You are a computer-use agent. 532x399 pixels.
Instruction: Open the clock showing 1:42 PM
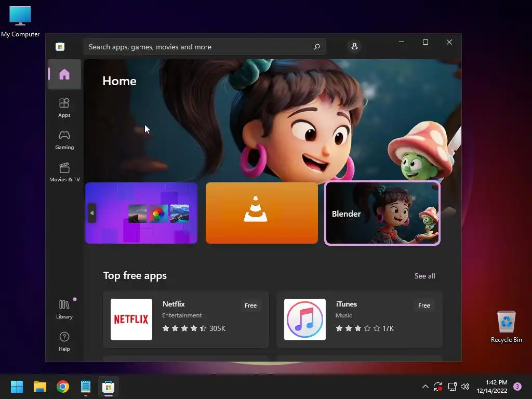tap(492, 387)
